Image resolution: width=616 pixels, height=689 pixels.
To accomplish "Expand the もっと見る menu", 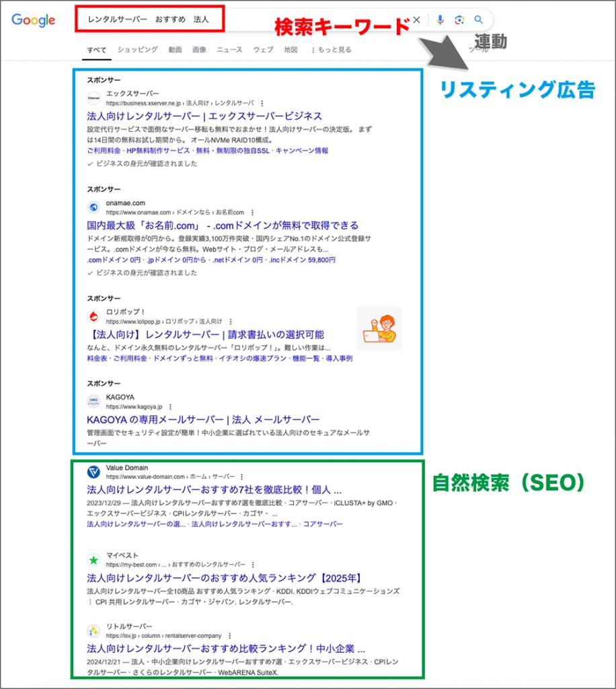I will click(331, 50).
